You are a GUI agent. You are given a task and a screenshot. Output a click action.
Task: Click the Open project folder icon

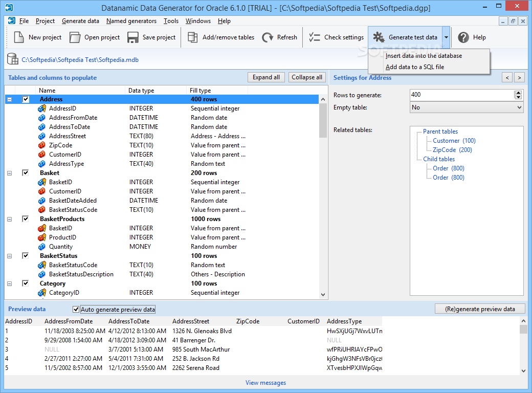(75, 37)
